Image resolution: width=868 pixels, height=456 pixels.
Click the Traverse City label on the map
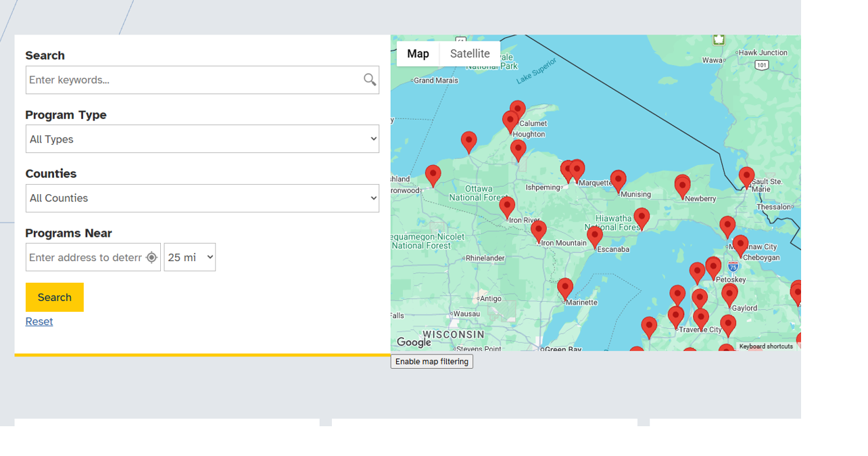[x=700, y=330]
